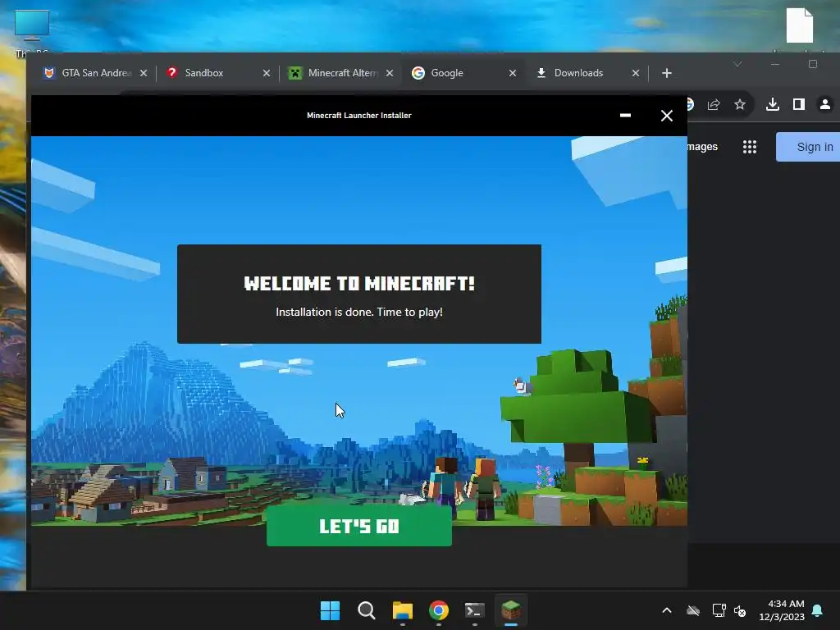This screenshot has height=630, width=840.
Task: Open Windows taskbar Search
Action: click(x=367, y=610)
